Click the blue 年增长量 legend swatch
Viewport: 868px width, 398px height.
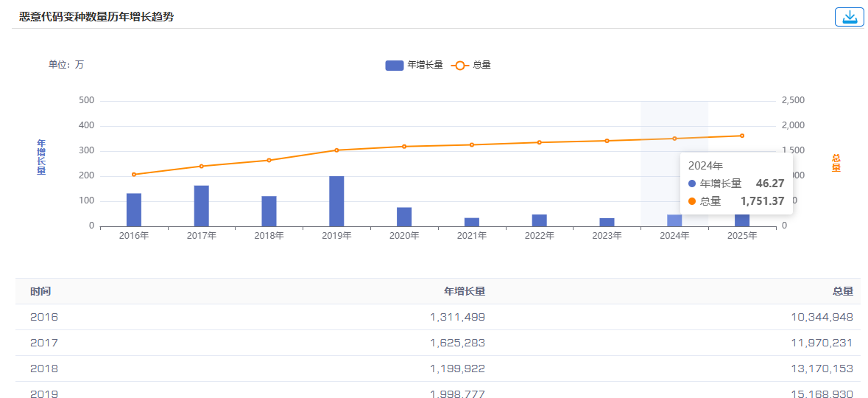click(x=394, y=66)
